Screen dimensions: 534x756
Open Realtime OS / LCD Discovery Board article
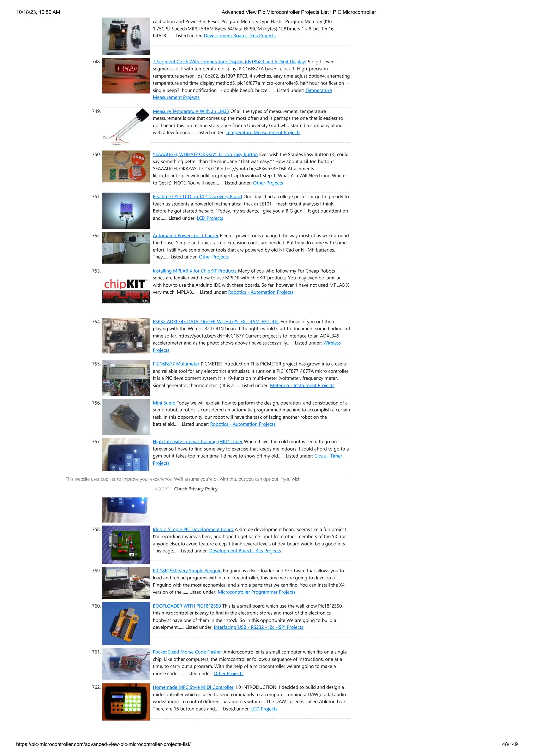[197, 197]
